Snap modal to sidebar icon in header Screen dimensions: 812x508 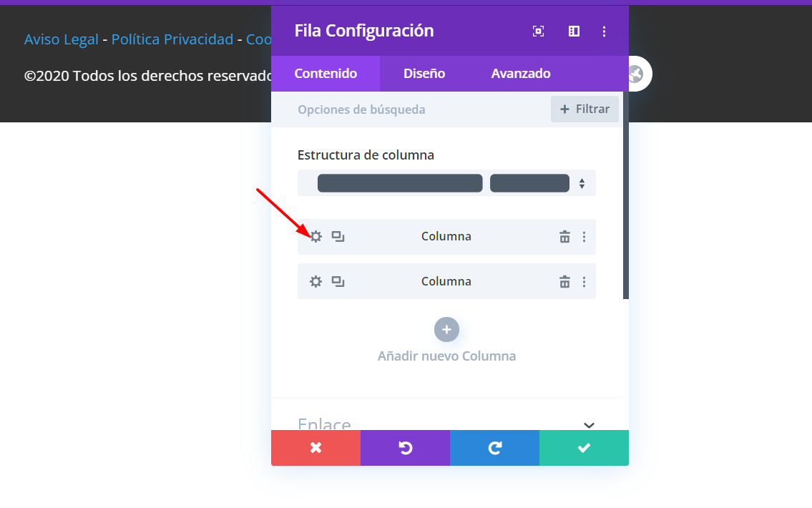[x=574, y=31]
